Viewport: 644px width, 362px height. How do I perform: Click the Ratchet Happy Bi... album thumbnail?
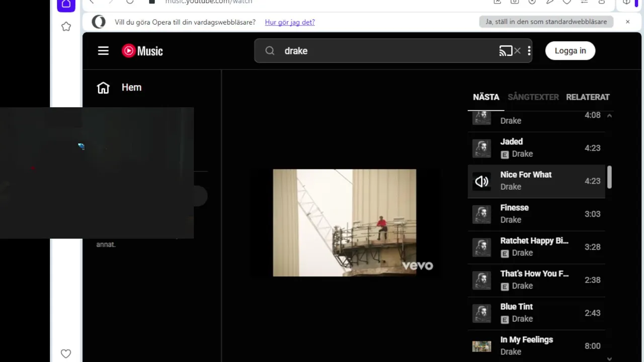481,247
